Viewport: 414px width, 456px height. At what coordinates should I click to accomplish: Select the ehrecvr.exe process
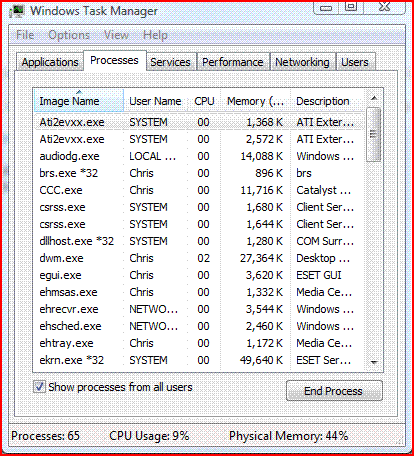[x=199, y=309]
